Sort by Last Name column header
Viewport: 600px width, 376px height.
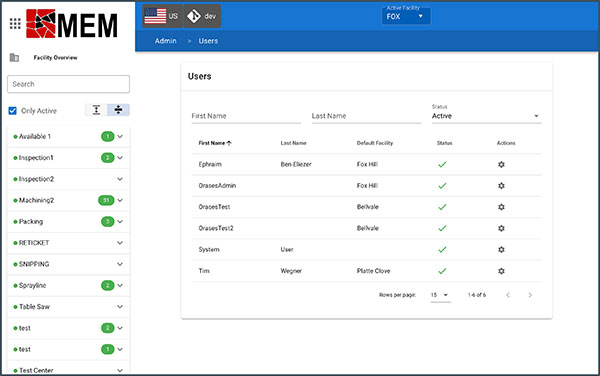coord(293,143)
